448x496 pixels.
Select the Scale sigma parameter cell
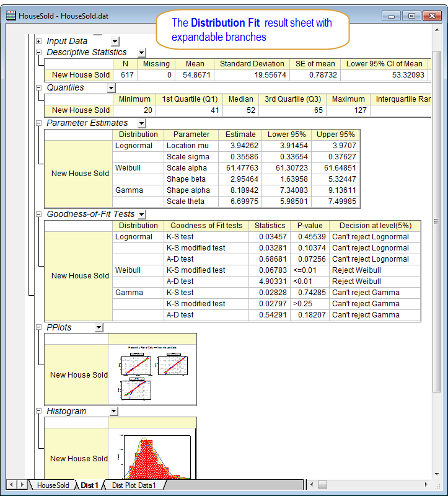[x=191, y=157]
